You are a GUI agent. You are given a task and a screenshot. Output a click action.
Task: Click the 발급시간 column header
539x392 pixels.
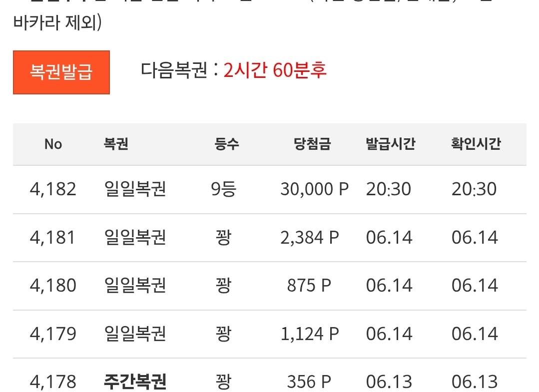pyautogui.click(x=391, y=144)
